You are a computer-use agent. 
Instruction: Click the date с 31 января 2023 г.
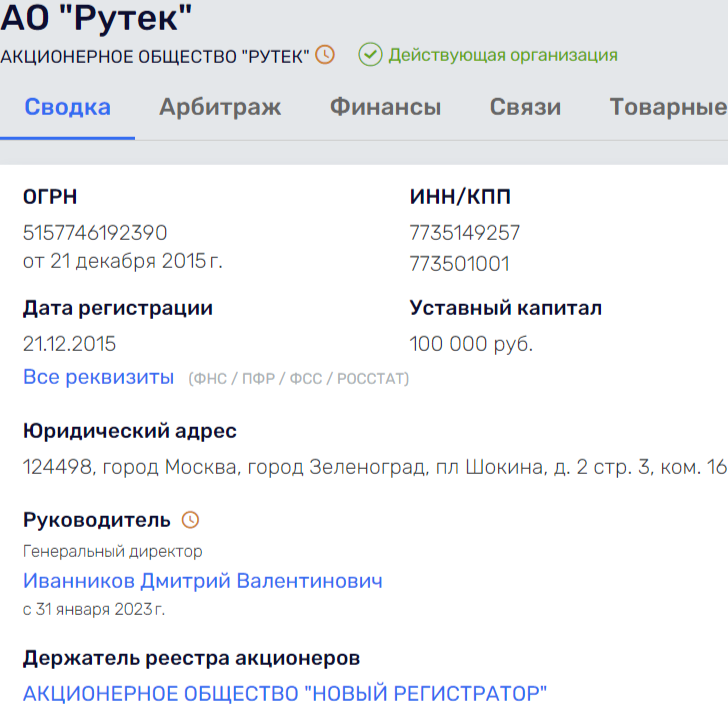click(x=94, y=609)
